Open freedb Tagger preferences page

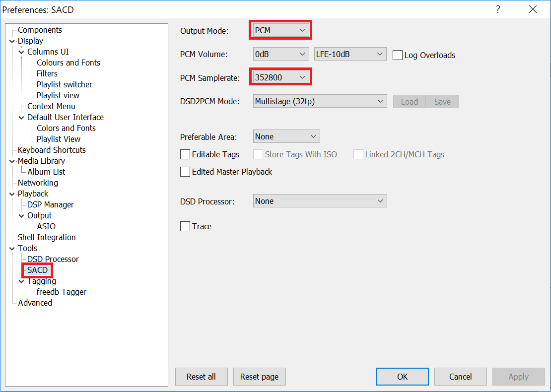click(61, 292)
